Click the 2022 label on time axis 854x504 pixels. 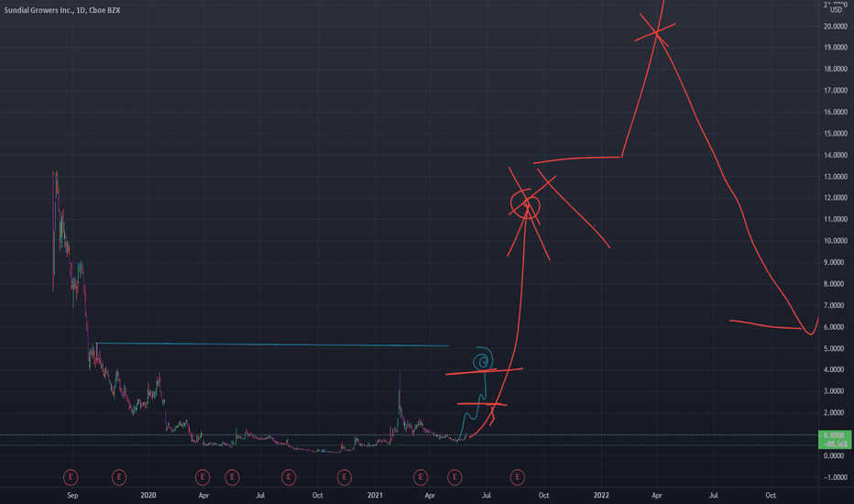(601, 495)
